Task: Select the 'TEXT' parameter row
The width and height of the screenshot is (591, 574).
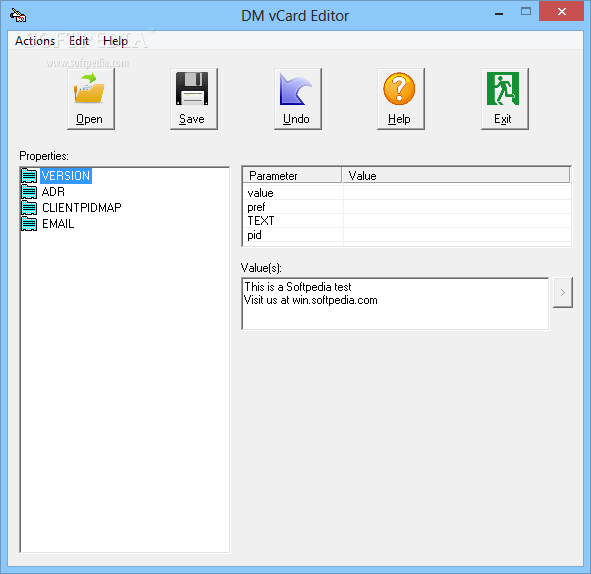Action: coord(407,220)
